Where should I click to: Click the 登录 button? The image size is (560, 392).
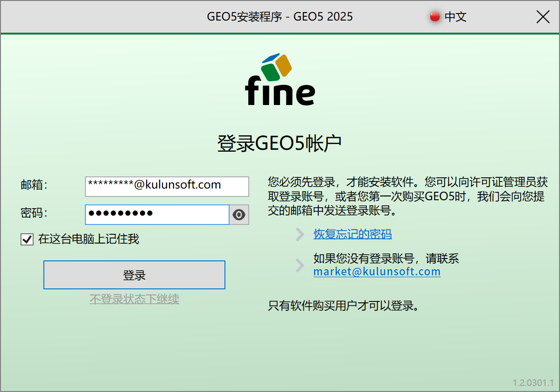[x=134, y=275]
